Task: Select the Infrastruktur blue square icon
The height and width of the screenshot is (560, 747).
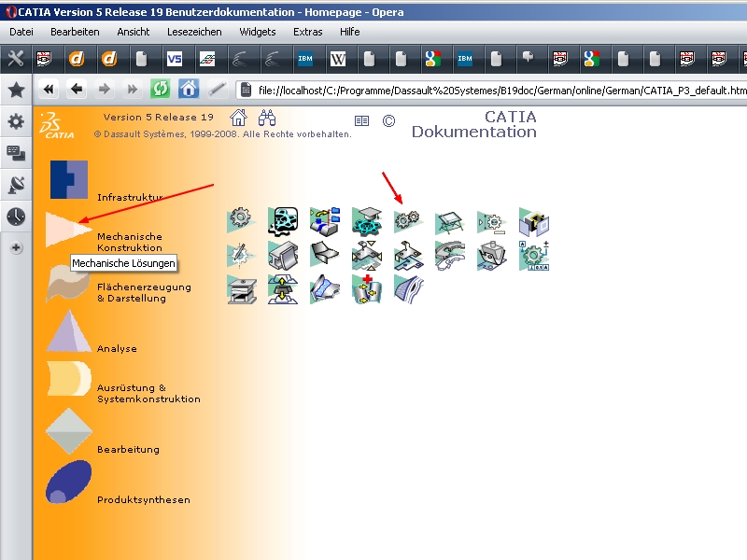Action: [69, 179]
